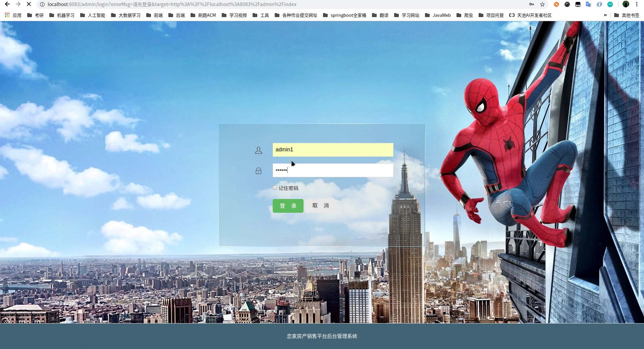
Task: Open the dark round extension icon
Action: coord(567,4)
